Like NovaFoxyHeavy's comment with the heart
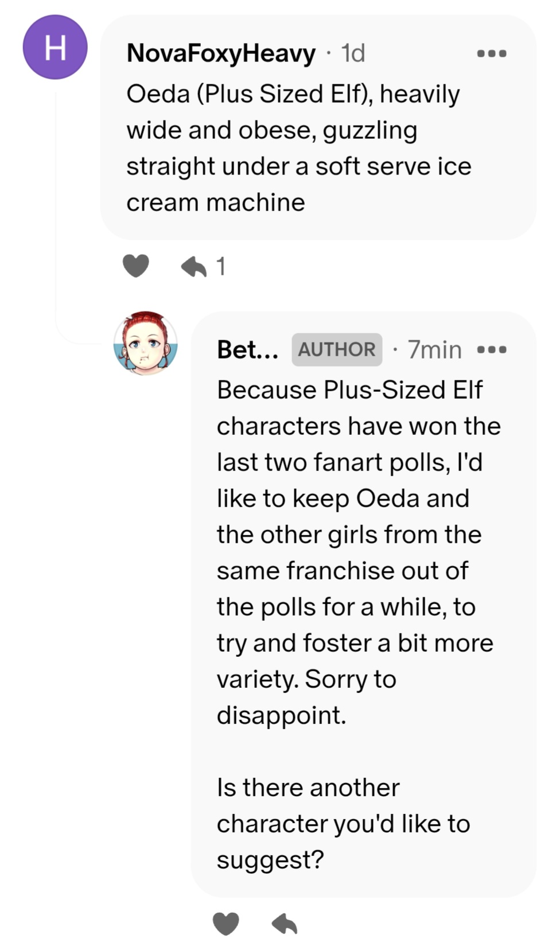 click(135, 266)
